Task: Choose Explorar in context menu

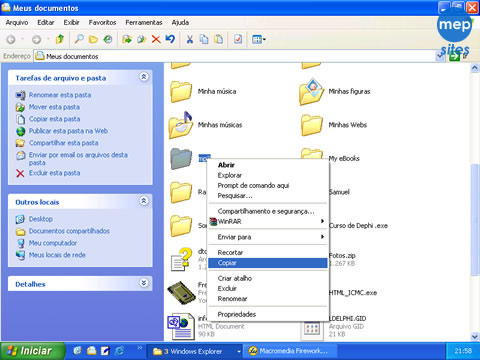Action: pos(268,175)
